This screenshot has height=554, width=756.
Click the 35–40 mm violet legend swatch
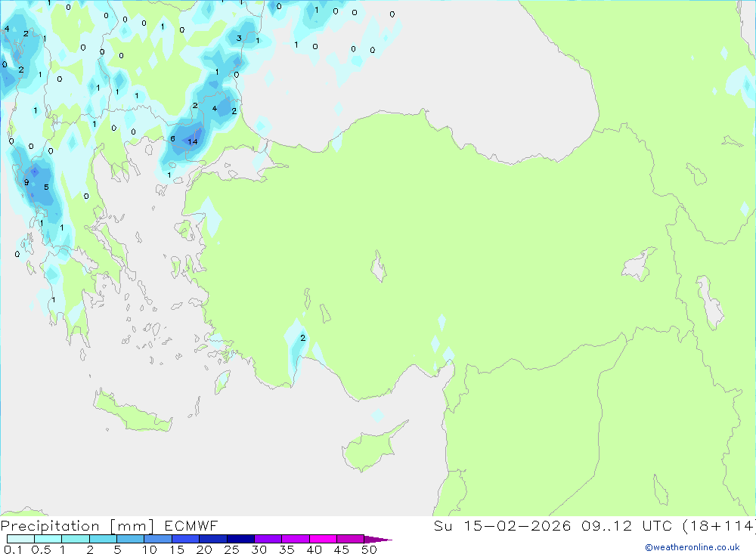click(x=295, y=539)
